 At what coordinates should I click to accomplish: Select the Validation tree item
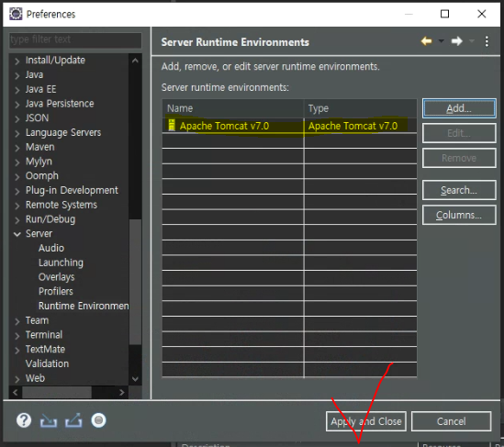47,363
